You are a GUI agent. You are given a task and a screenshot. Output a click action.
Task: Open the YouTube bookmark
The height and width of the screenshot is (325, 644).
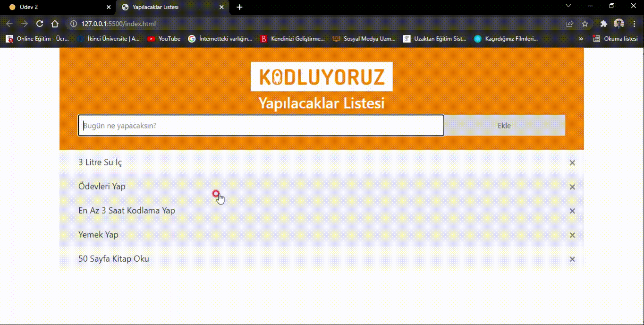click(x=164, y=39)
